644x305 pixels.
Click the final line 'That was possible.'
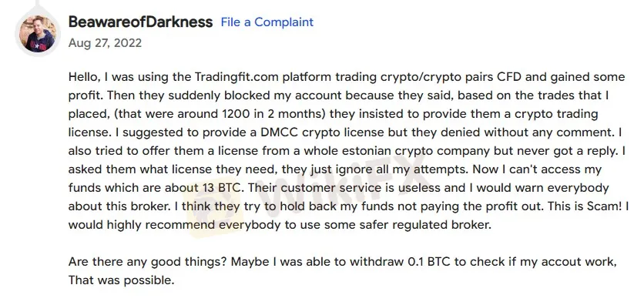point(122,280)
